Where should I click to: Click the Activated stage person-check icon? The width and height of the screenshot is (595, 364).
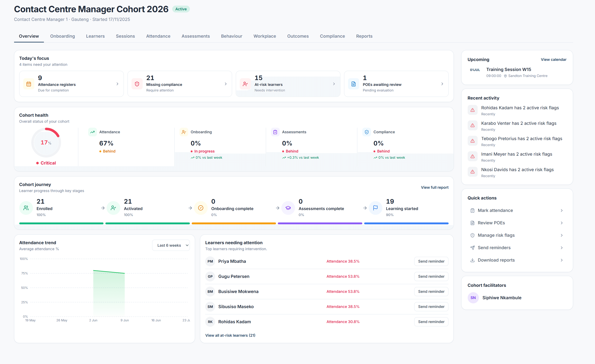(x=113, y=208)
